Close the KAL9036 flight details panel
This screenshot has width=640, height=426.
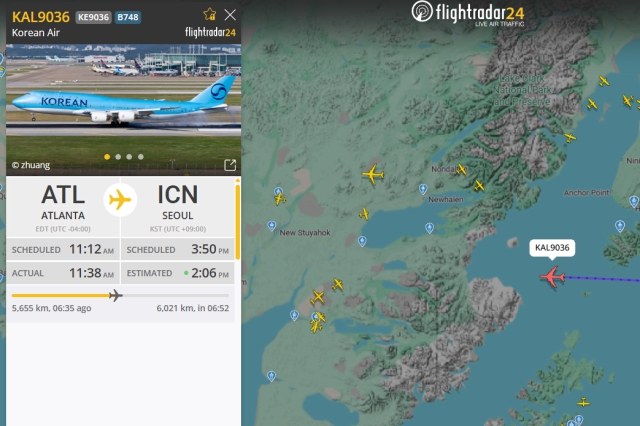[x=230, y=15]
